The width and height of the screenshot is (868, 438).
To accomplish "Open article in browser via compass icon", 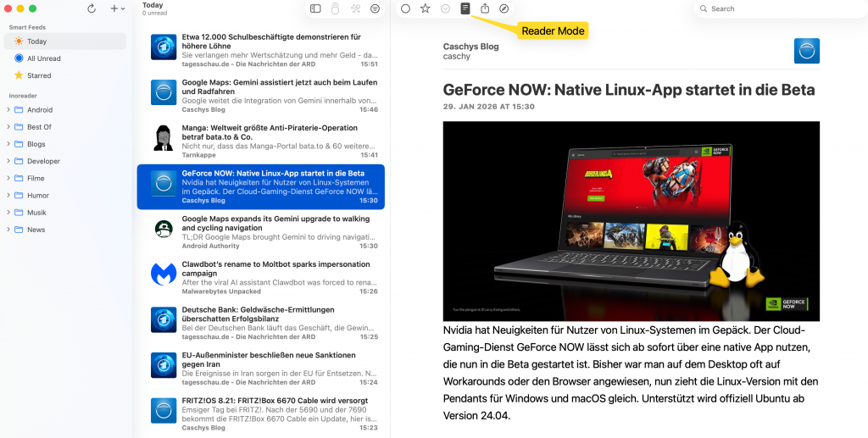I will coord(504,8).
